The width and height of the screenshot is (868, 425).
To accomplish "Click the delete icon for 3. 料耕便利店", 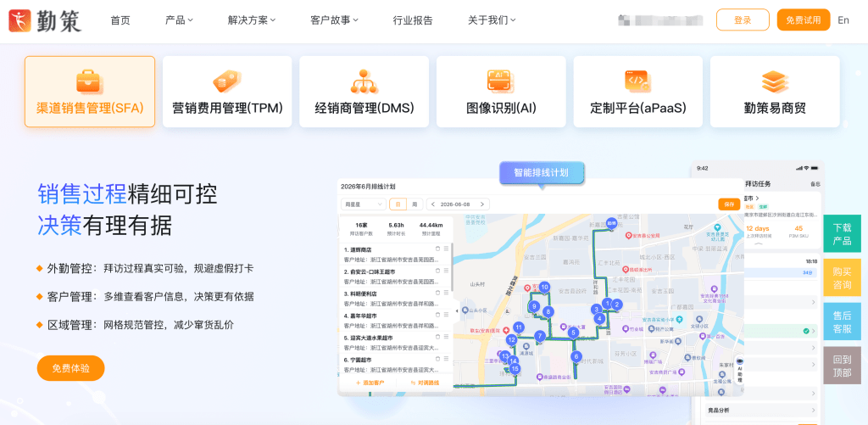I will (437, 294).
